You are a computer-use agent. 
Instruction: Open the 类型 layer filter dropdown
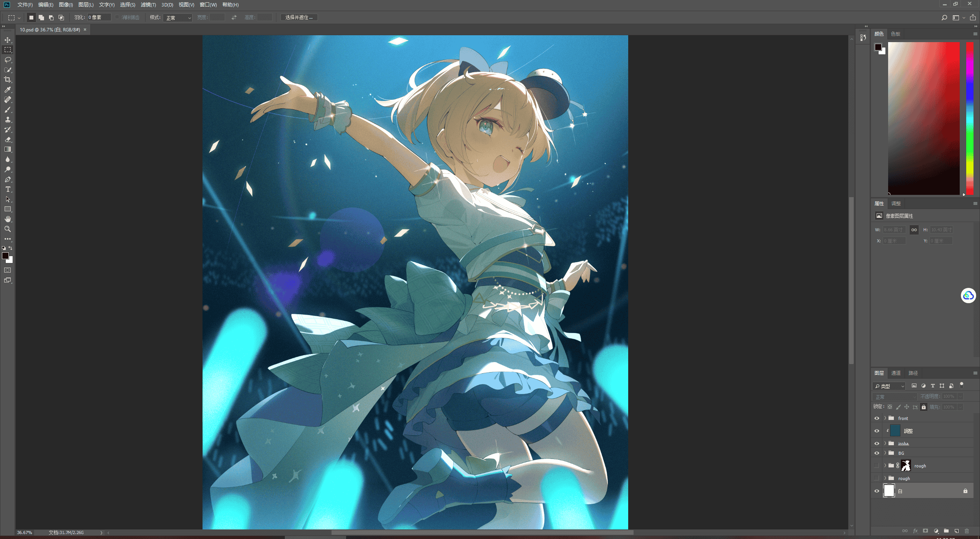pyautogui.click(x=889, y=386)
